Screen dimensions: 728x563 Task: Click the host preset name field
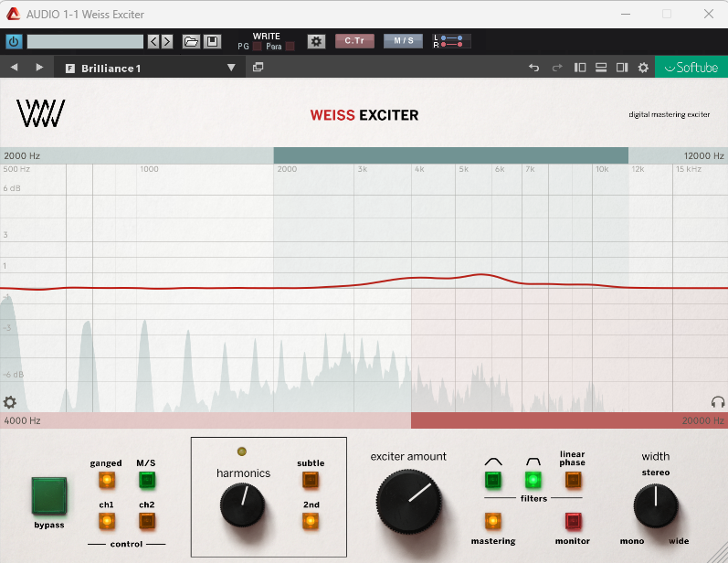click(x=86, y=41)
